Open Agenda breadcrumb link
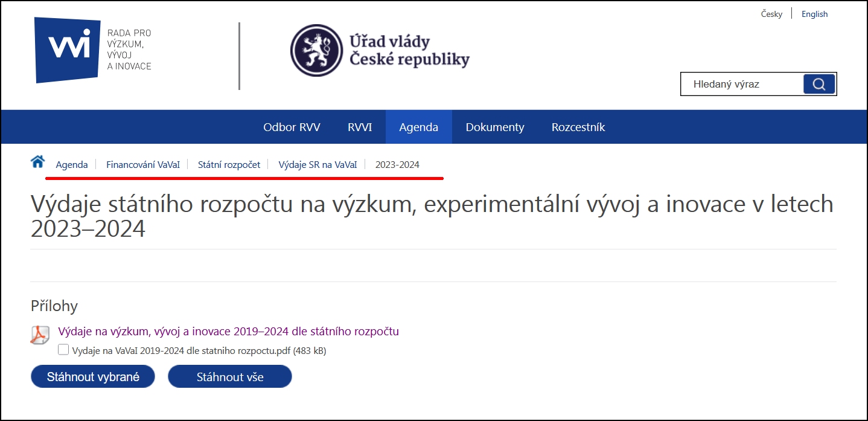Viewport: 868px width, 421px height. (72, 164)
